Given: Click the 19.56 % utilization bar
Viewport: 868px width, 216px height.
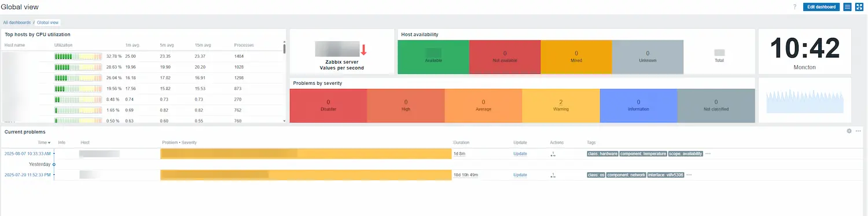Looking at the screenshot, I should [78, 88].
